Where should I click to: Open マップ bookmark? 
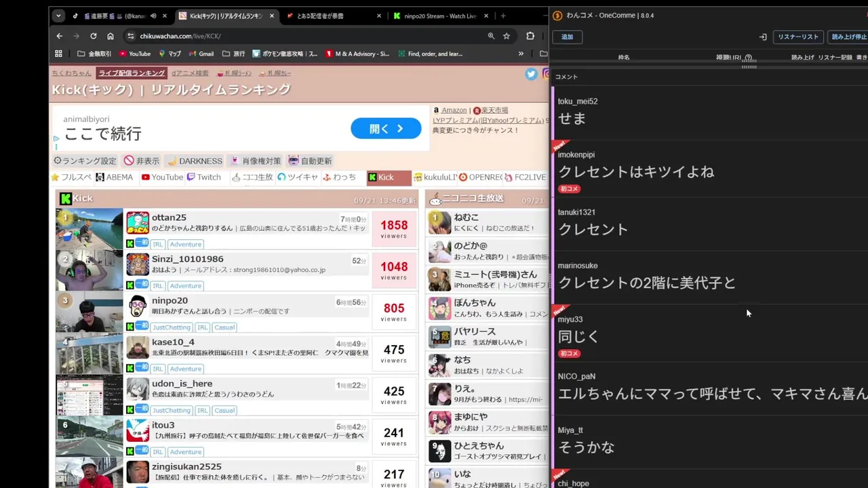[x=170, y=54]
